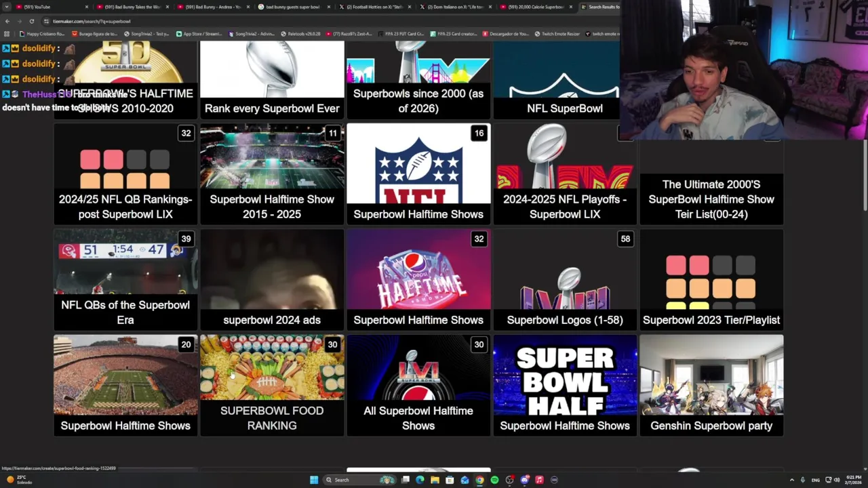Screen dimensions: 868x488
Task: Switch to 'Dom Italiano on X' tab
Action: [455, 7]
